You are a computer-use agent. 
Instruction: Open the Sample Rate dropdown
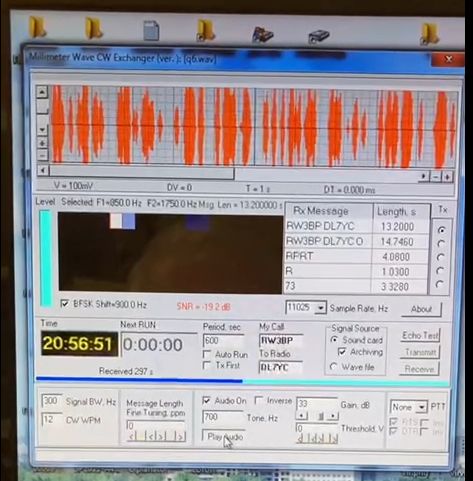[320, 308]
